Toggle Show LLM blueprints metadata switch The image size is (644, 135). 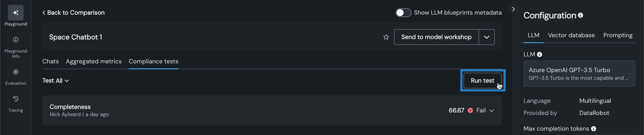(x=403, y=13)
